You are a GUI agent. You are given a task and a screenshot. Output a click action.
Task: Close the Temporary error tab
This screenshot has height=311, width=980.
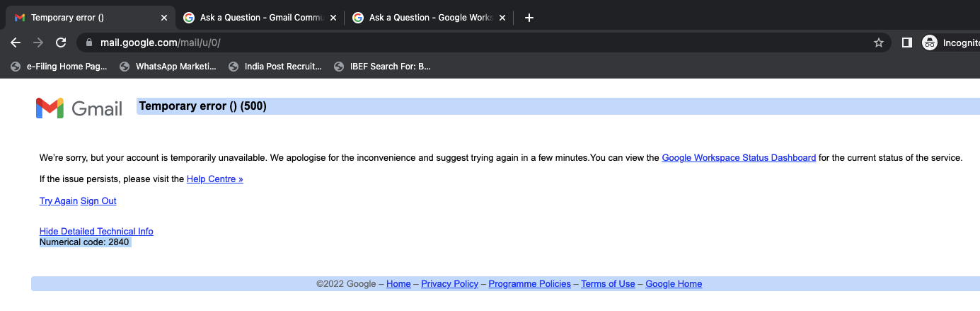(164, 18)
